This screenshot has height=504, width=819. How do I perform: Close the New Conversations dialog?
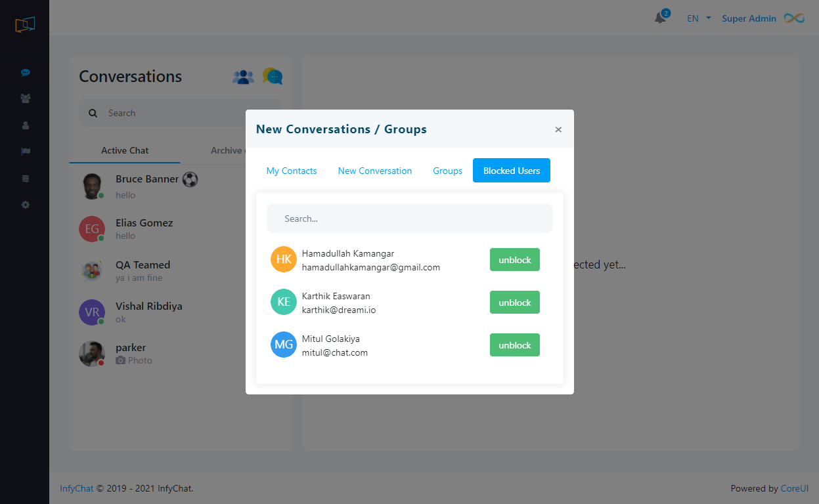(558, 130)
